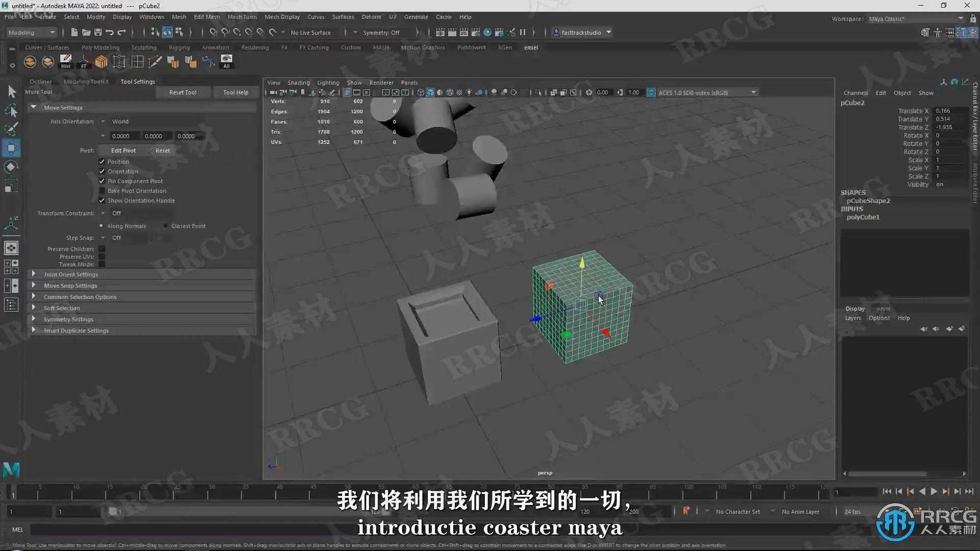Click the Translate X value field
Image resolution: width=980 pixels, height=551 pixels.
950,111
